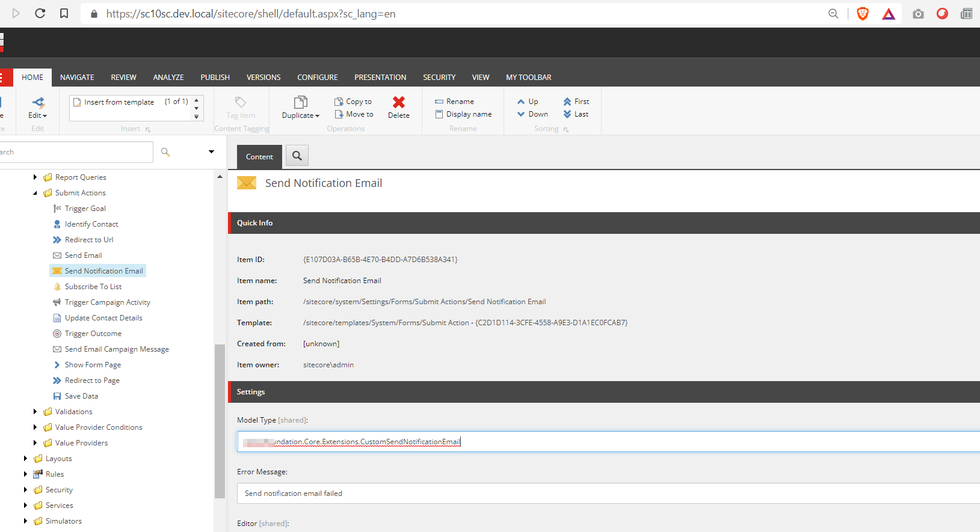Select Redirect to Page item
Screen dimensions: 980x532
(x=86, y=381)
